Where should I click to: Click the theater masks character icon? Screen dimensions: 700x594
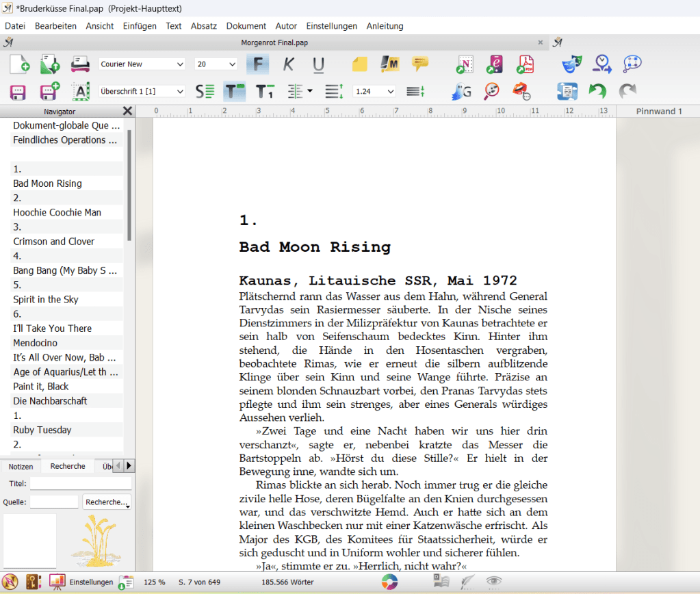click(x=571, y=64)
